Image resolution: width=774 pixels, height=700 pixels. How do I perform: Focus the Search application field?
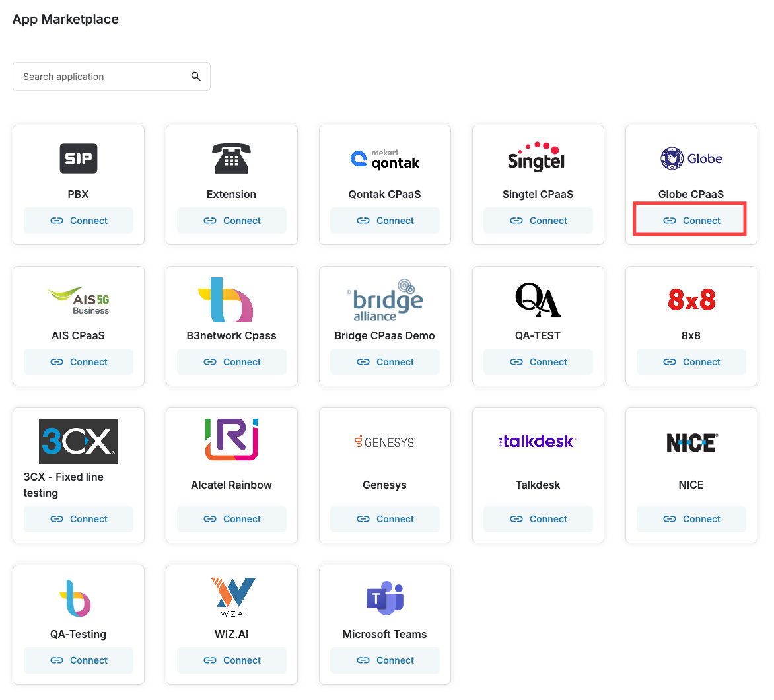112,77
